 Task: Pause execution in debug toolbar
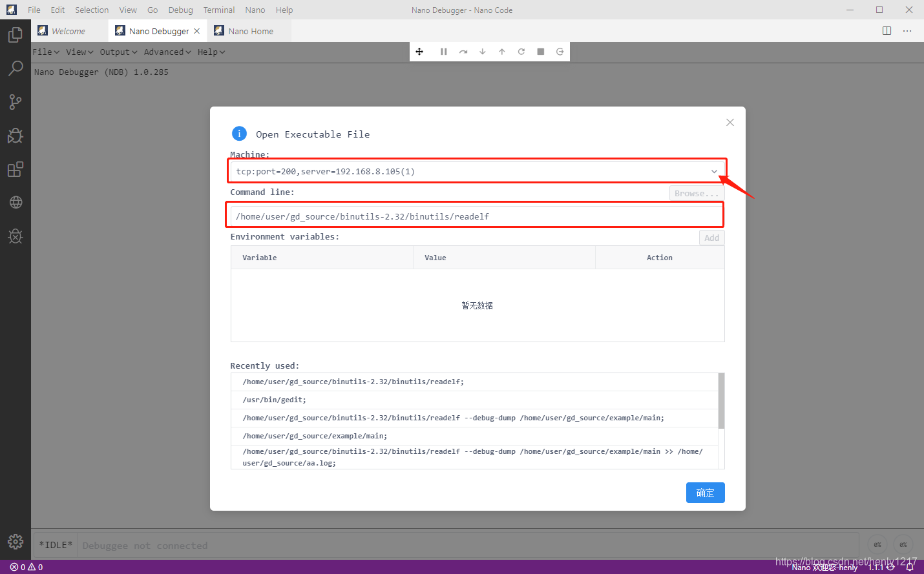click(x=444, y=52)
